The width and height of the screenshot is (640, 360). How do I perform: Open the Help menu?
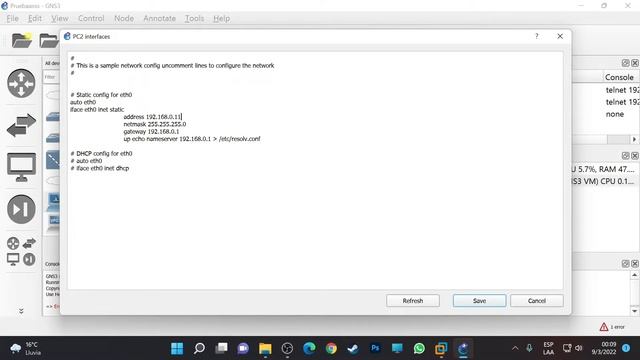(x=222, y=18)
